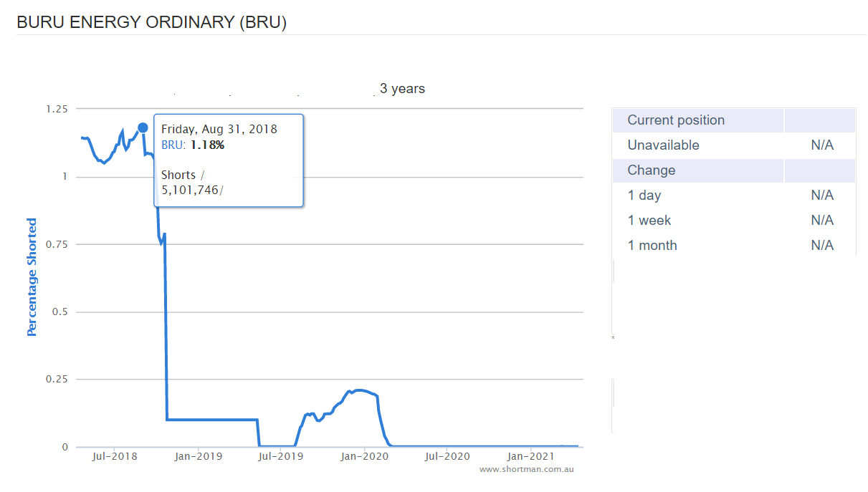Click the "Current position" table header
The width and height of the screenshot is (868, 492).
coord(676,120)
